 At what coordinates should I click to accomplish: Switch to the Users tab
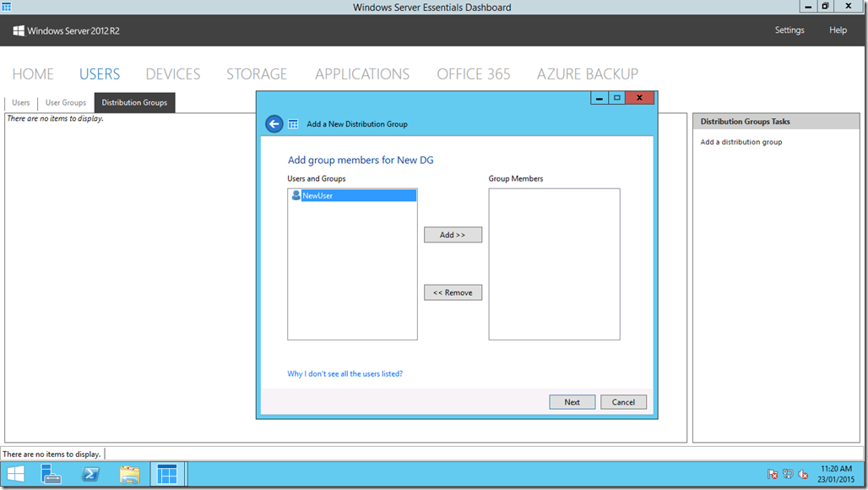pos(20,102)
